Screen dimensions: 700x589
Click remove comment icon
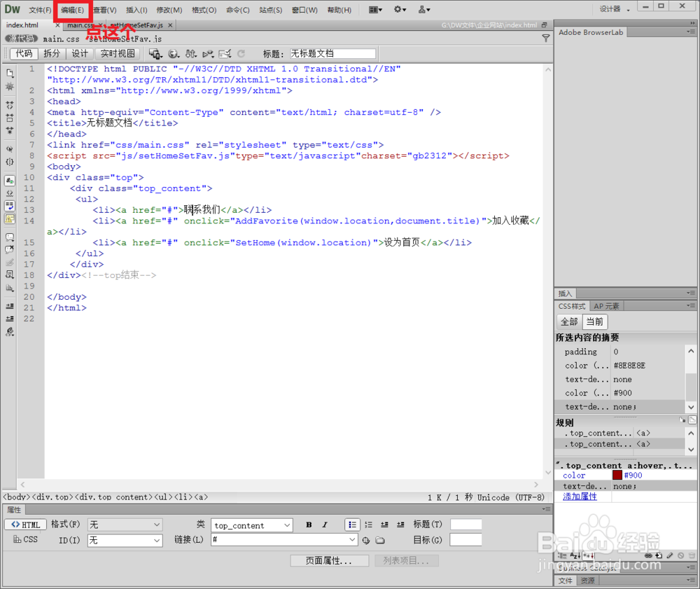(10, 249)
